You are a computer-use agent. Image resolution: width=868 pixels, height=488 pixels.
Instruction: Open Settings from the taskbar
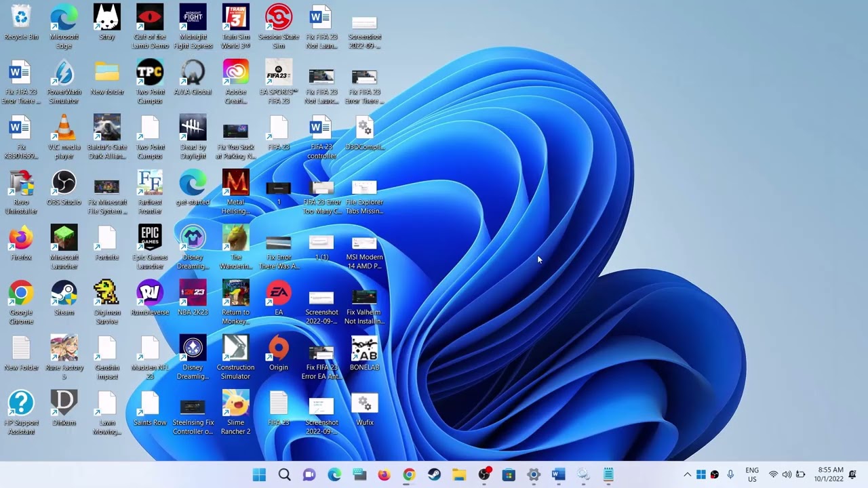[x=534, y=475]
